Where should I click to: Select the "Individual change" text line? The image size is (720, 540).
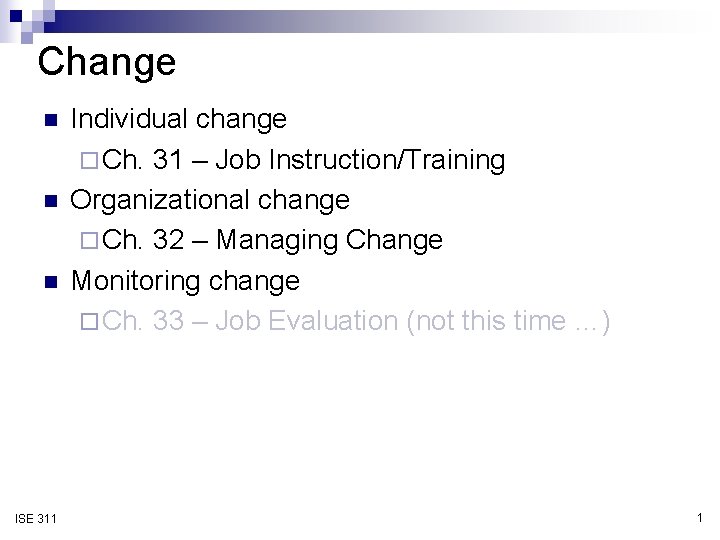179,120
